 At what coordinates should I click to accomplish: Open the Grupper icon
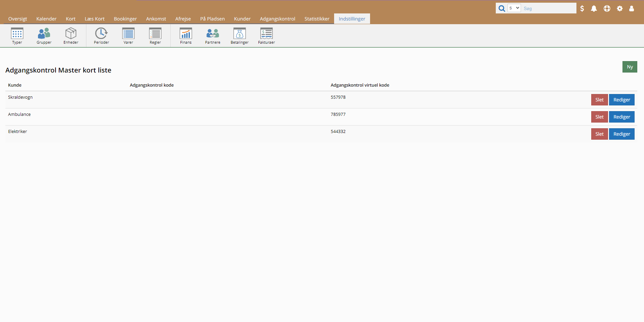click(44, 34)
